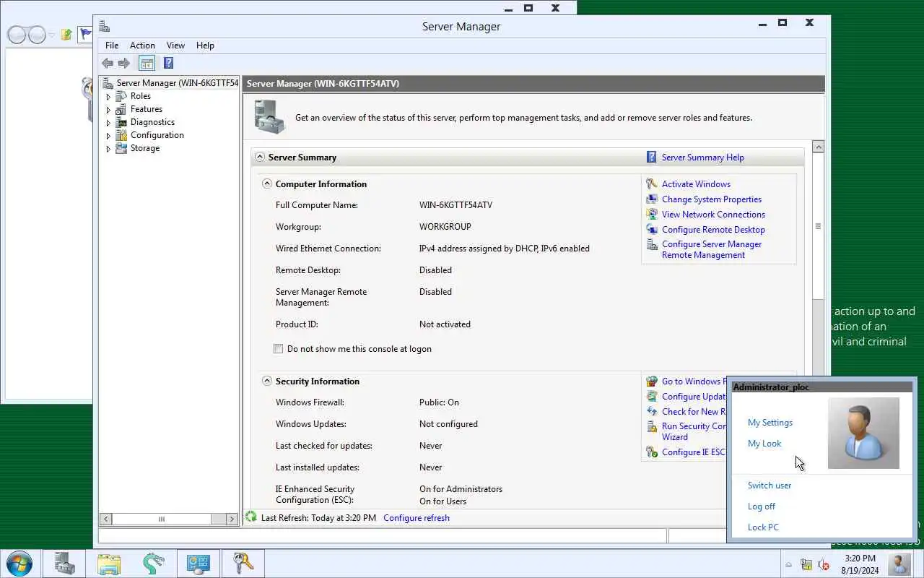Click the Diagnostics node icon in tree
This screenshot has height=578, width=924.
click(x=121, y=122)
